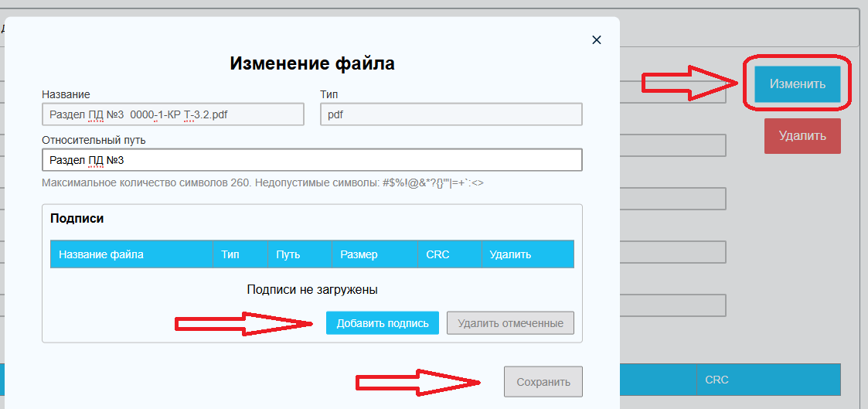The height and width of the screenshot is (409, 868).
Task: Click the red Удалить button
Action: (x=802, y=136)
